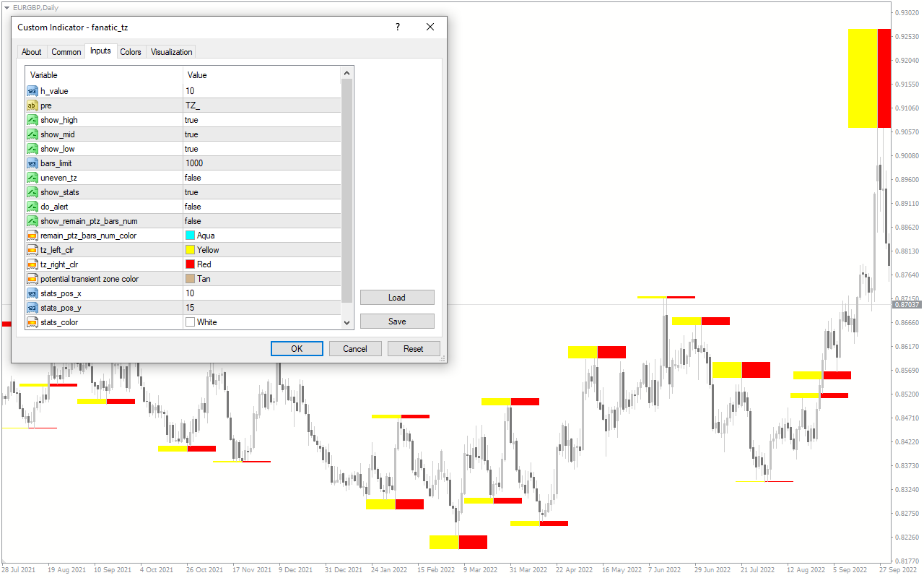Screen dimensions: 924x578
Task: Click the stats_pos_y integer type icon
Action: (32, 308)
